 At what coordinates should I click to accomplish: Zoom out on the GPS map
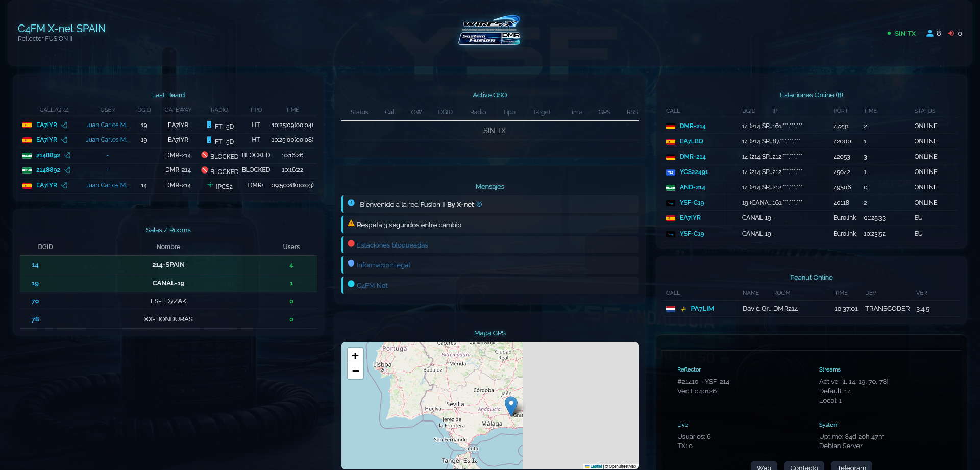coord(355,371)
